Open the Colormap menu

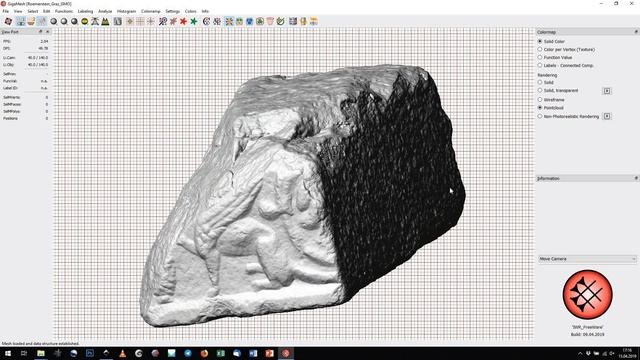coord(151,11)
